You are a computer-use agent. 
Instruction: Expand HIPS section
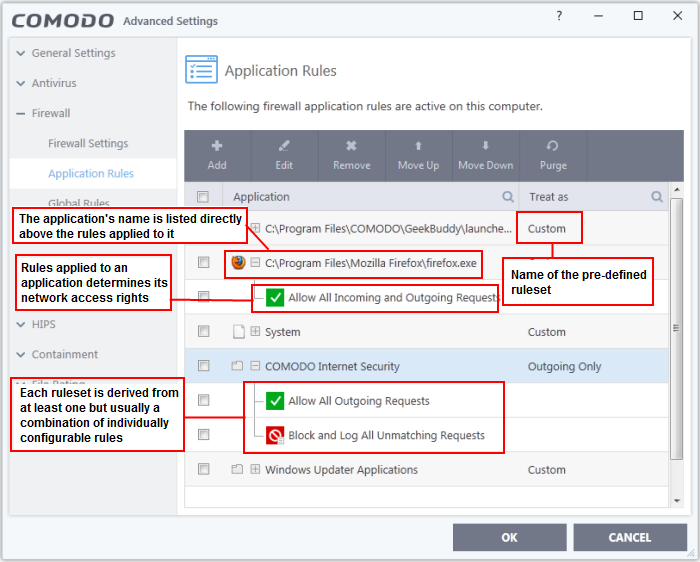[21, 325]
